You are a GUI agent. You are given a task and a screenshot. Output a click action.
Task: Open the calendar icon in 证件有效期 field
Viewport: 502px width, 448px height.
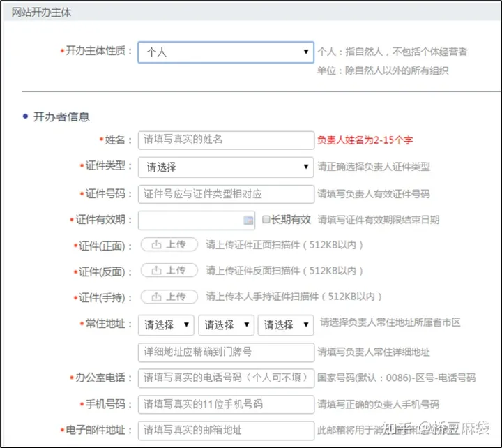(248, 220)
